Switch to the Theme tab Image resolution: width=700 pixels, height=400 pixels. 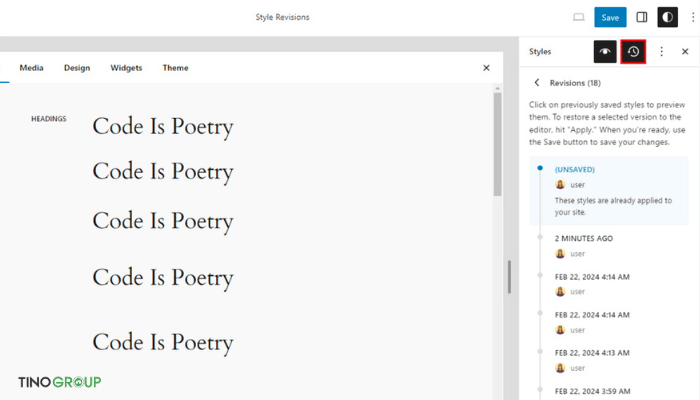click(175, 68)
